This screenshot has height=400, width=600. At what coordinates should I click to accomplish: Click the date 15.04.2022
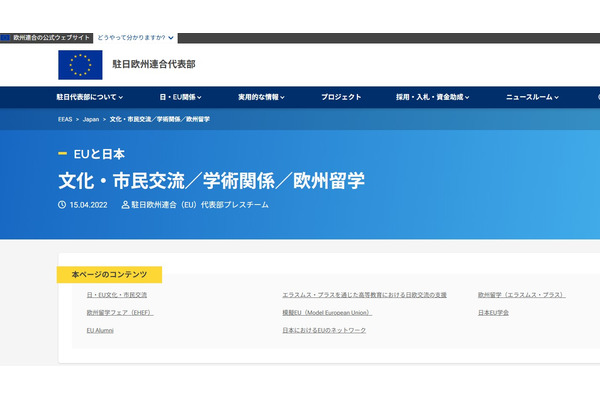88,205
